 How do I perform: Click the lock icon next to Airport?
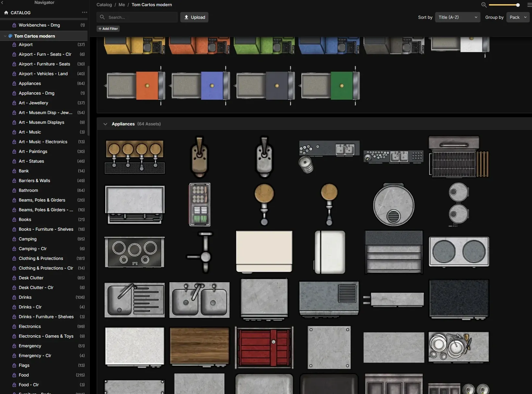pyautogui.click(x=14, y=45)
